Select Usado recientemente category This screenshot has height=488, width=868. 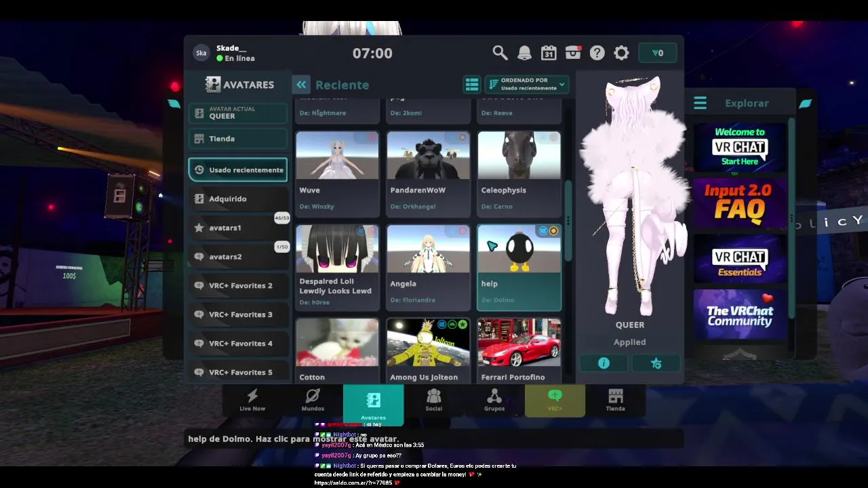point(238,170)
